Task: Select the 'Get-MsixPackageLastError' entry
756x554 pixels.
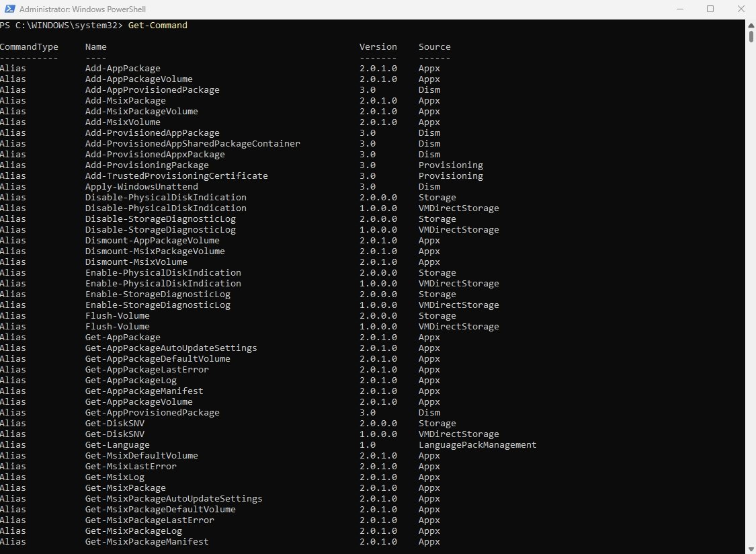Action: [150, 520]
